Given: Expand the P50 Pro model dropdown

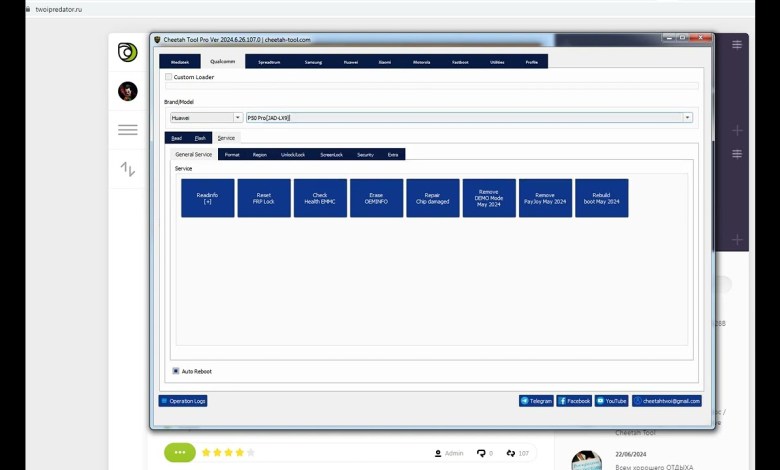Looking at the screenshot, I should [687, 117].
